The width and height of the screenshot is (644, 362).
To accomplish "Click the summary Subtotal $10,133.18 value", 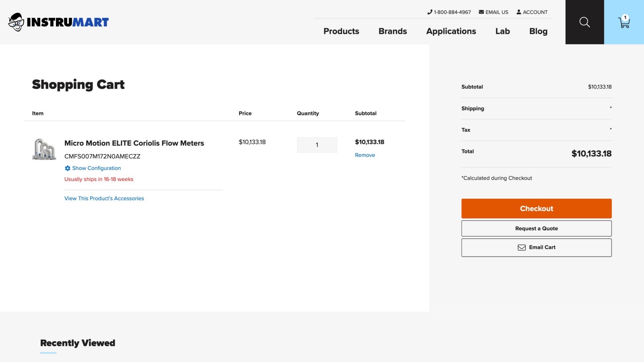I will [600, 87].
